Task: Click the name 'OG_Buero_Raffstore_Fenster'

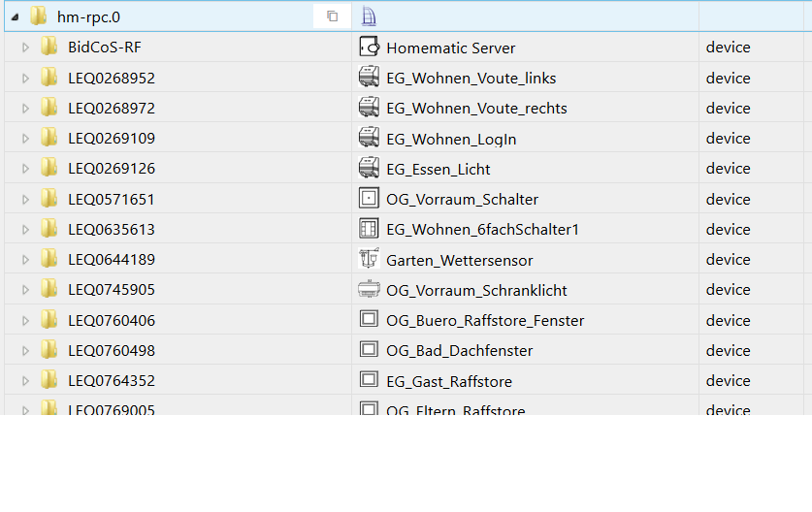Action: pyautogui.click(x=485, y=320)
